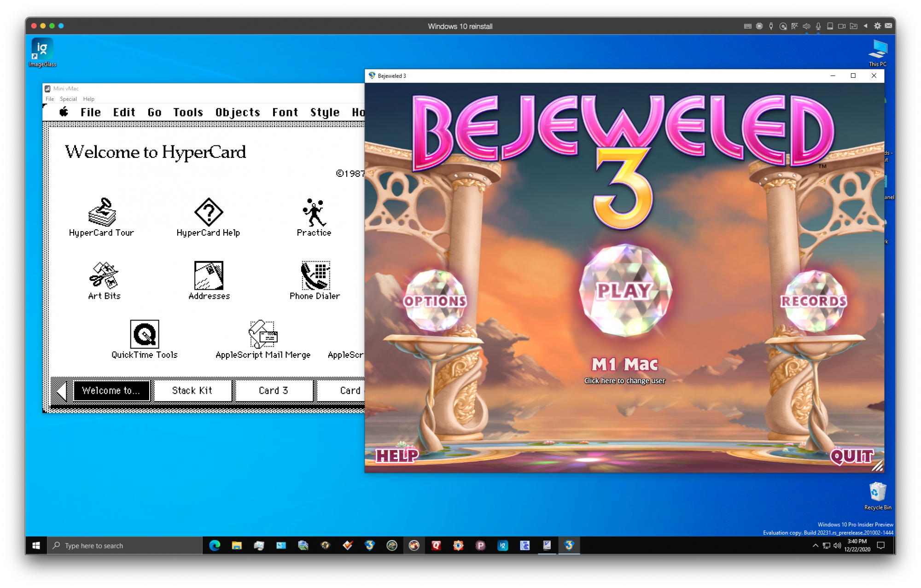
Task: Click here to change user link
Action: (x=624, y=381)
